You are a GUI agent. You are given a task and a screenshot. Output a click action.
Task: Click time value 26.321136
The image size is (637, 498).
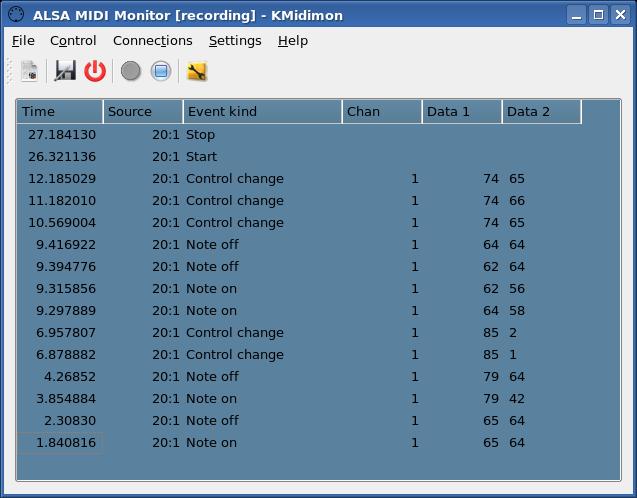[x=62, y=156]
